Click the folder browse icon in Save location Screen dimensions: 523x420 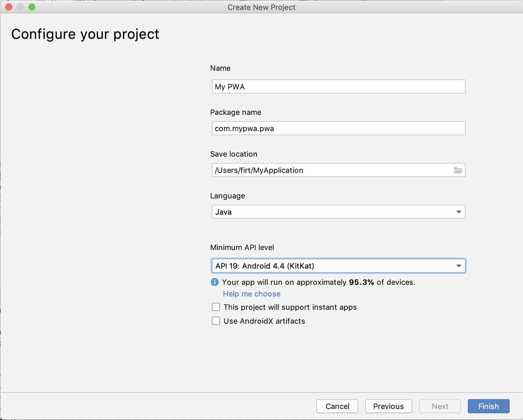pyautogui.click(x=458, y=170)
